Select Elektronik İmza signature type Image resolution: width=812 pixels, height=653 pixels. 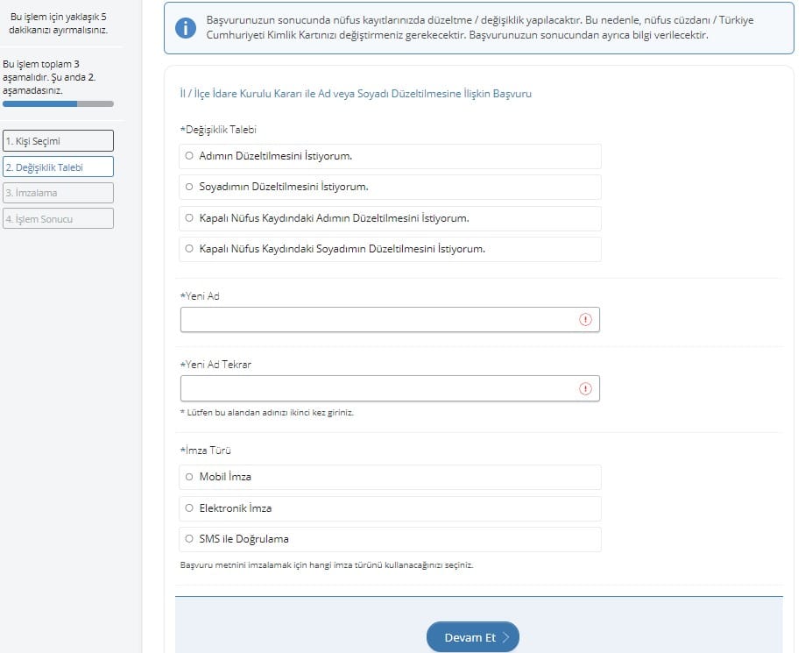[x=189, y=508]
